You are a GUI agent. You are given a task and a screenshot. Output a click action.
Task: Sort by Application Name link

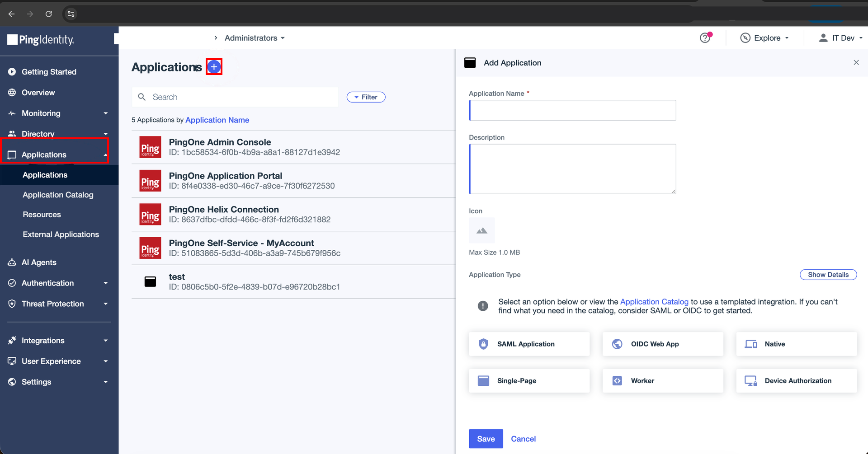click(217, 120)
